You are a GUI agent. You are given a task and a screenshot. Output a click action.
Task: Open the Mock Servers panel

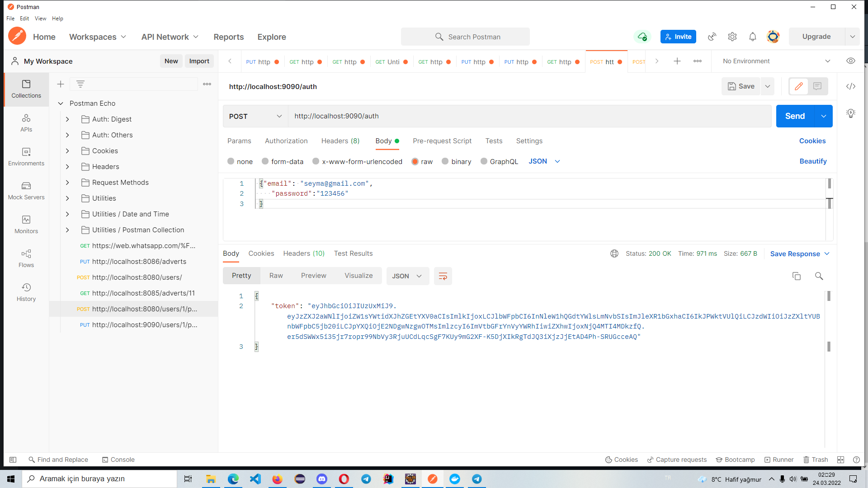coord(26,191)
